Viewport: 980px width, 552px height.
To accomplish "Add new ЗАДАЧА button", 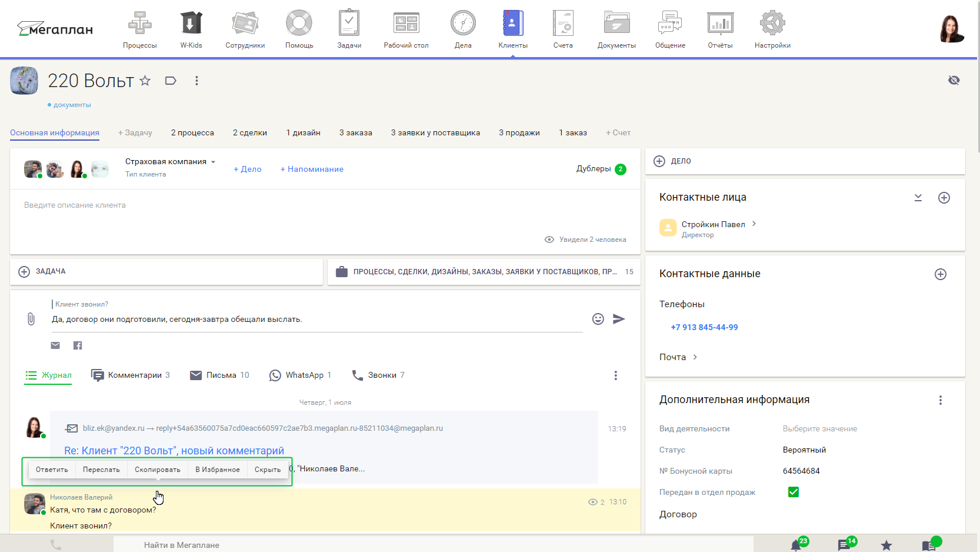I will pyautogui.click(x=166, y=272).
